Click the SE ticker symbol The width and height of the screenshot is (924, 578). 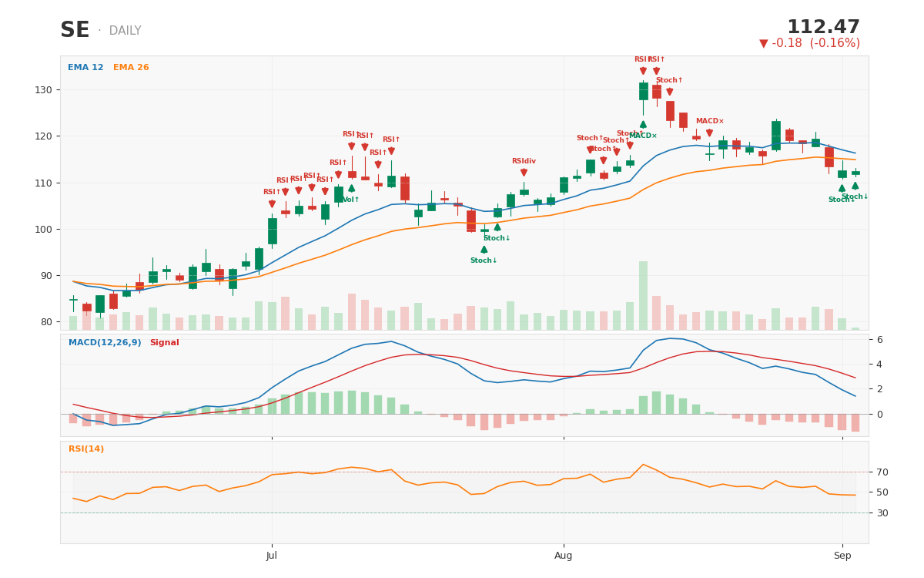[x=75, y=31]
